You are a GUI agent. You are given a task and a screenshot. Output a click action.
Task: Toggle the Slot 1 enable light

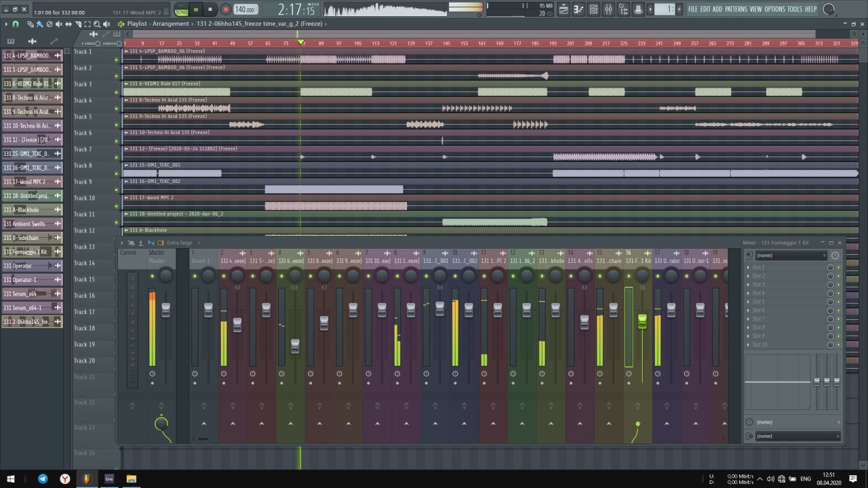click(x=838, y=268)
